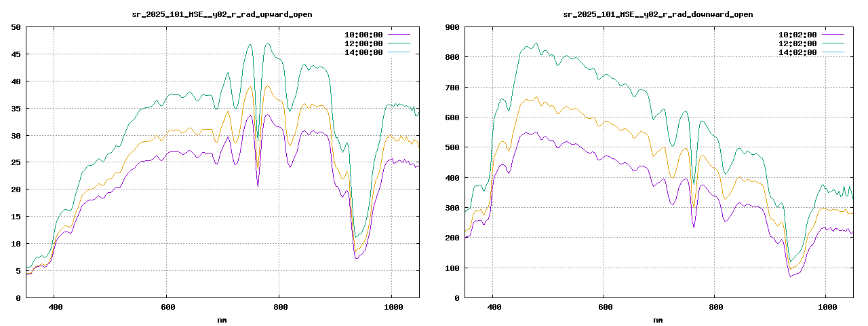Click the 30 y-axis tick label
Viewport: 868px width, 326px height.
click(x=16, y=136)
